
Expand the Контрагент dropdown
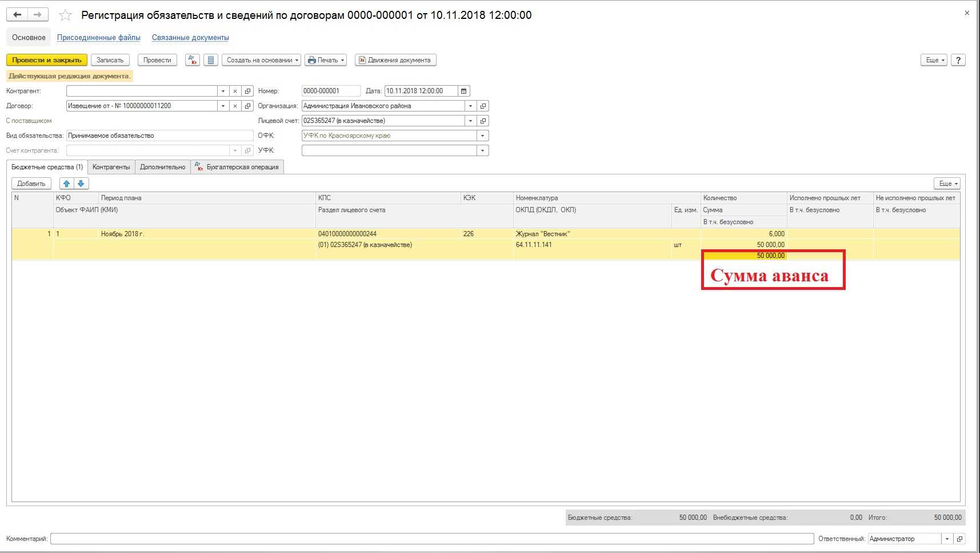[x=223, y=91]
